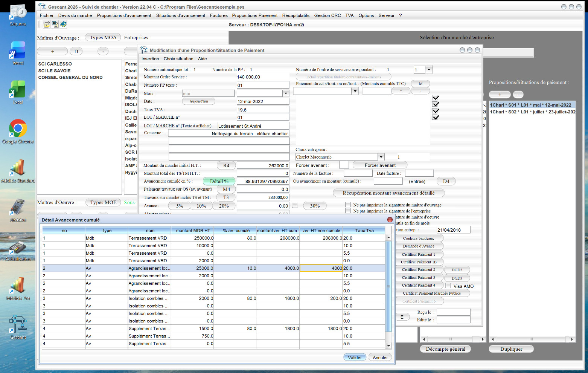Open the Gescant crane desktop icon
This screenshot has height=373, width=588.
tap(18, 327)
